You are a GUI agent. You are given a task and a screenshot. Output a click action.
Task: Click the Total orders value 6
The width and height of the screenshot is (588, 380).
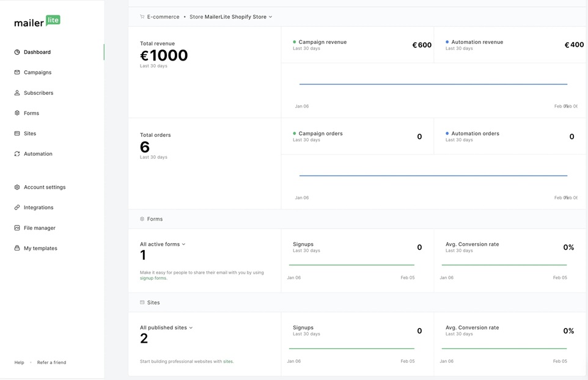click(145, 147)
